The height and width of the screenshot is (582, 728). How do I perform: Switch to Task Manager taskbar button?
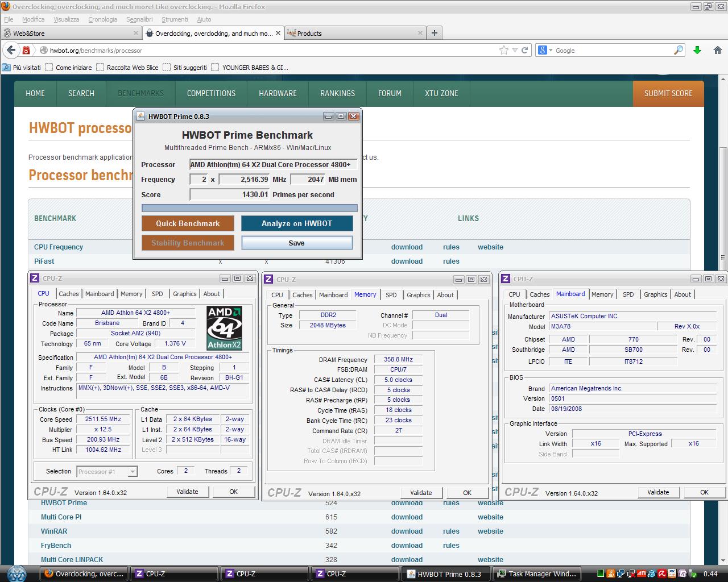click(537, 573)
